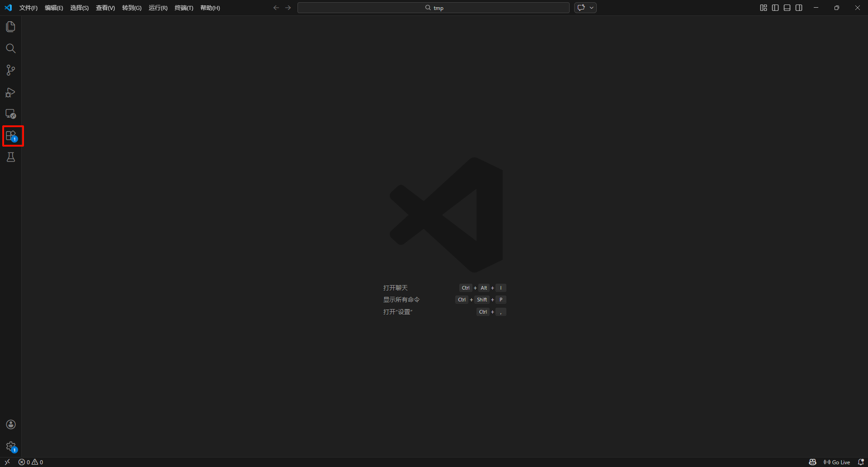Open the Source Control view
Viewport: 868px width, 467px height.
tap(10, 70)
